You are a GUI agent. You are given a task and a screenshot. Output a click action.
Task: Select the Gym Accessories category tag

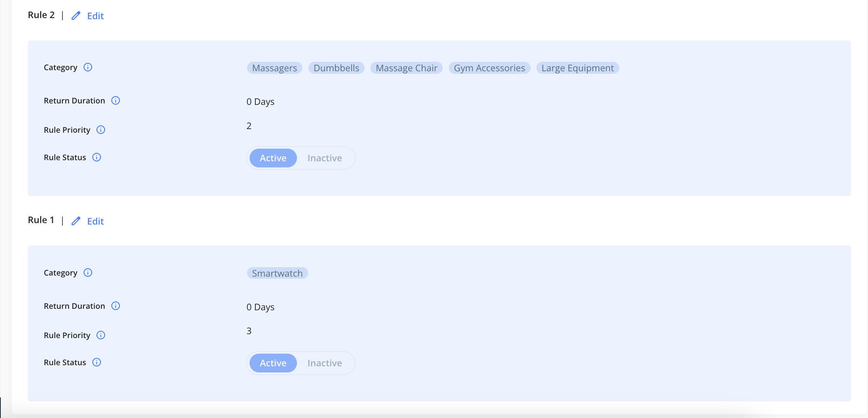coord(489,68)
